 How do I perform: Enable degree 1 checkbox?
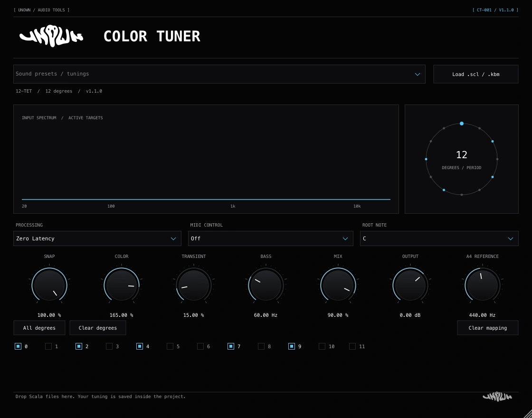[48, 346]
